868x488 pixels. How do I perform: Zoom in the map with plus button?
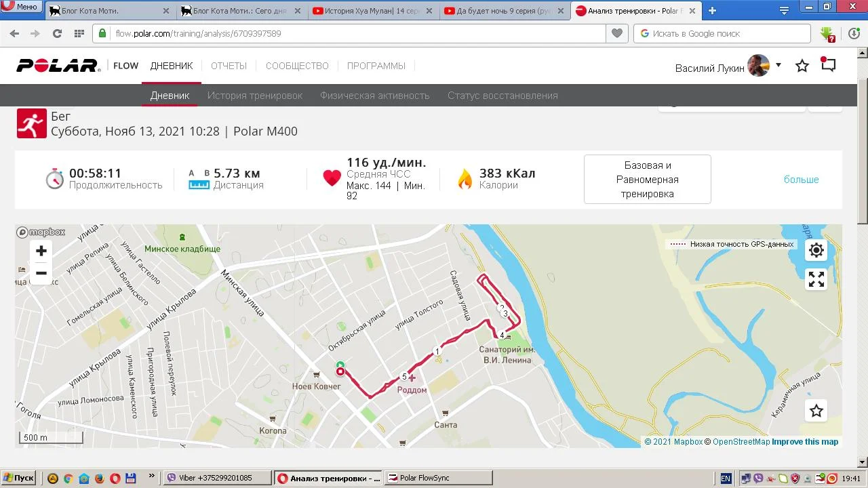pyautogui.click(x=41, y=251)
